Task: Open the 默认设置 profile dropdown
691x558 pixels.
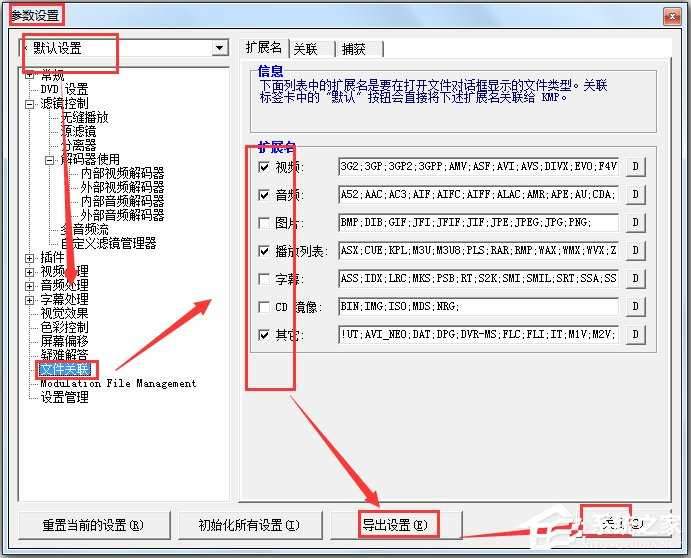Action: (219, 48)
